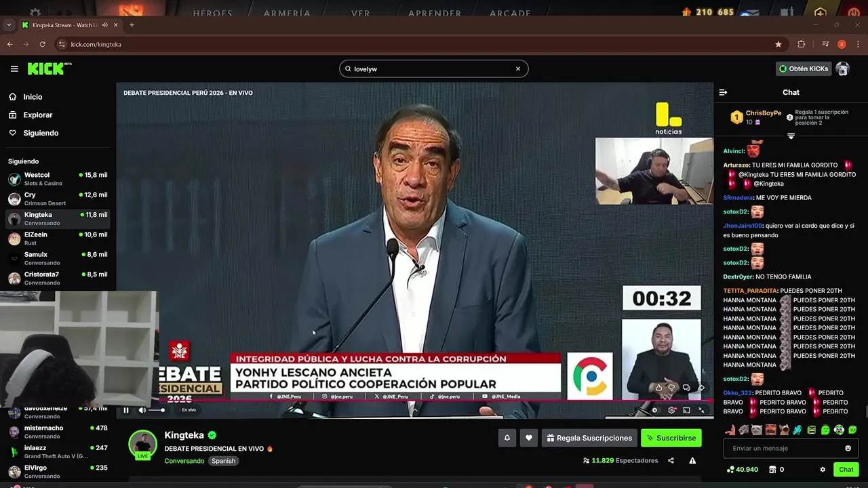Screen dimensions: 868x488
Task: Expand the gift leaderboard chevron
Action: [791, 136]
